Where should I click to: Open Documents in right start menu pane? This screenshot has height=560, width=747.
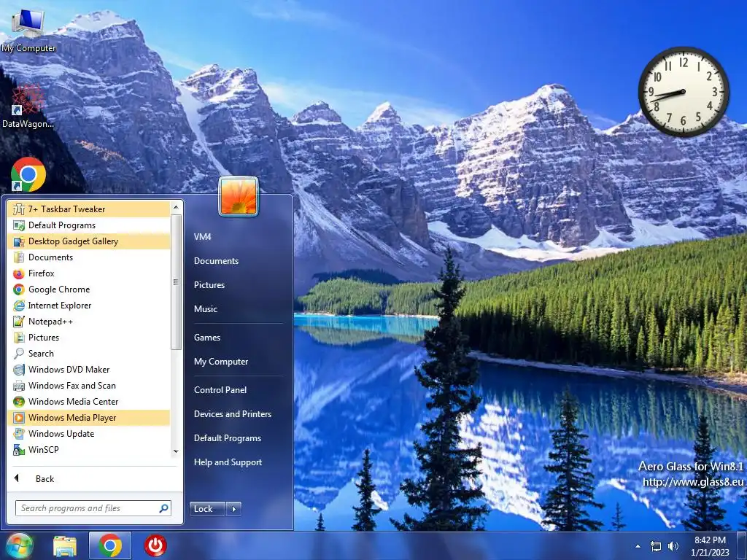tap(216, 261)
